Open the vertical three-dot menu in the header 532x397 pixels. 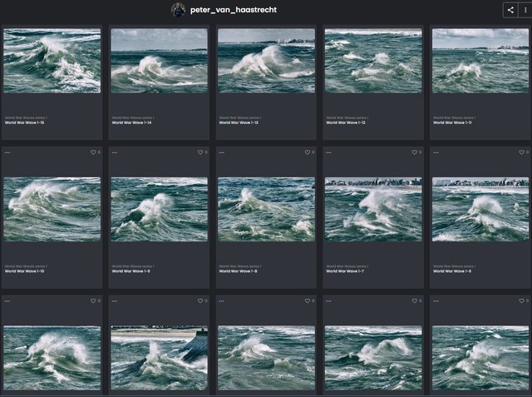click(525, 10)
